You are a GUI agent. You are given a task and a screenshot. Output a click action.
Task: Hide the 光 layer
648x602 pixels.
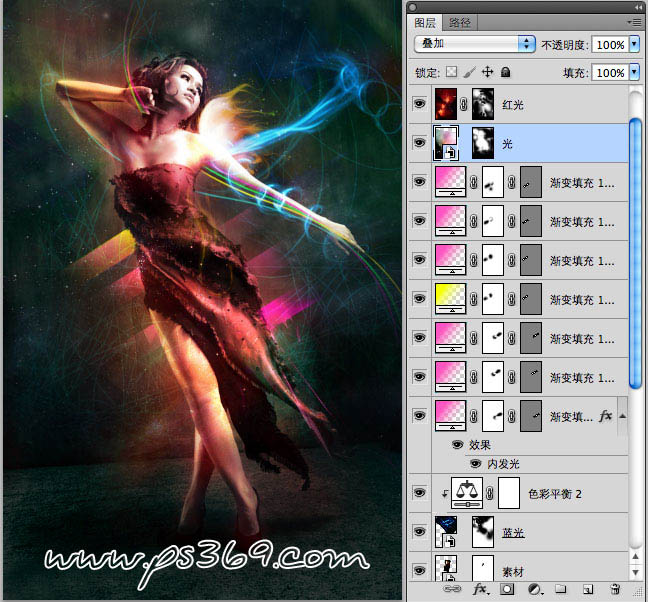point(419,143)
